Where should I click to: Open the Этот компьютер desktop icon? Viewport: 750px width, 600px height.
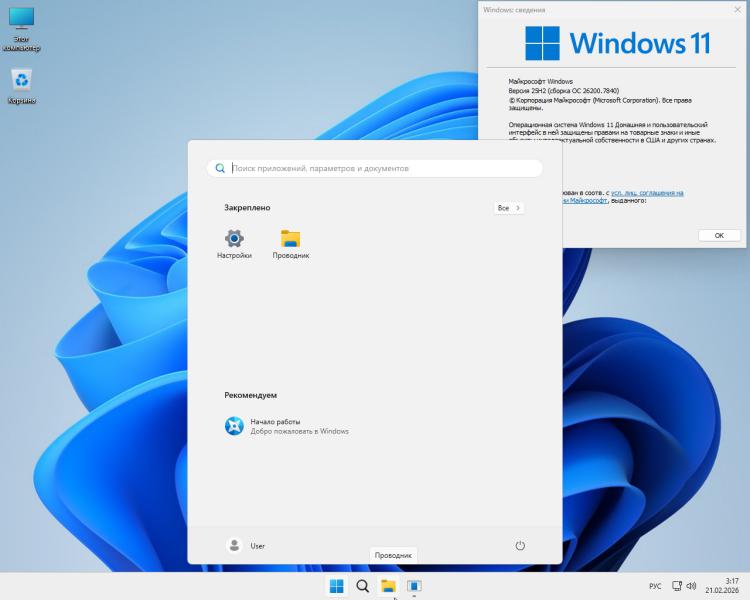point(21,26)
